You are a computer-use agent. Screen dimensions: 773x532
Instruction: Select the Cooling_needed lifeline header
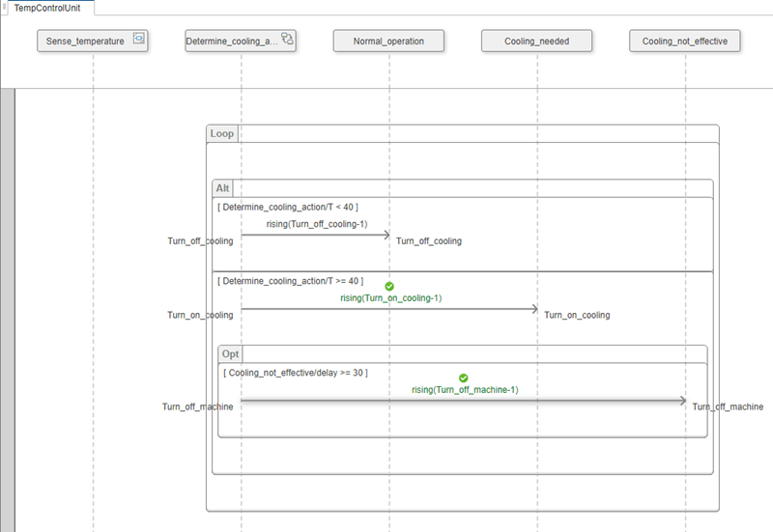(537, 41)
